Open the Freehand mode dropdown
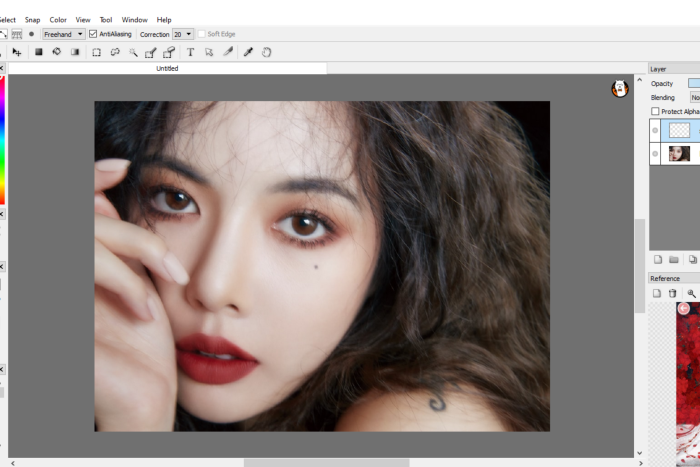The height and width of the screenshot is (467, 700). tap(63, 34)
